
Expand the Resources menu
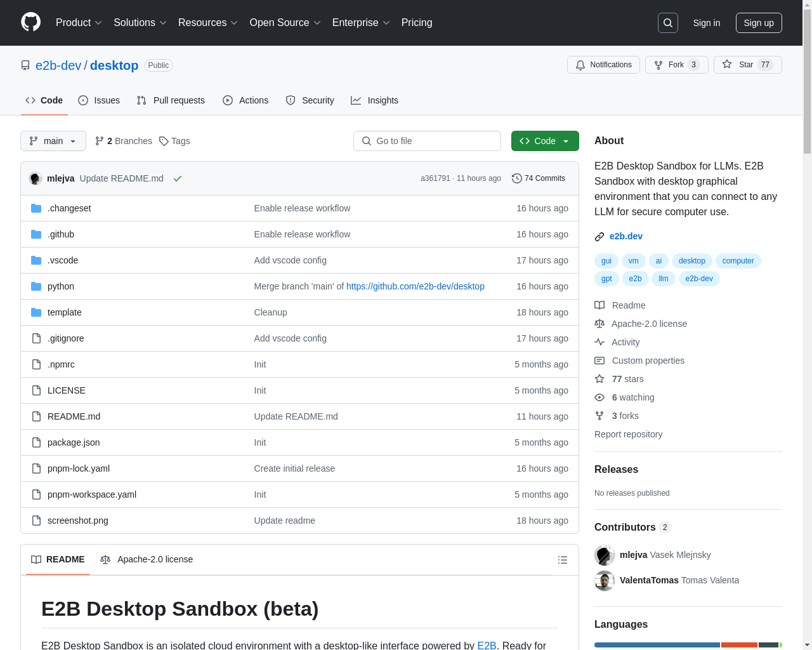pyautogui.click(x=208, y=23)
